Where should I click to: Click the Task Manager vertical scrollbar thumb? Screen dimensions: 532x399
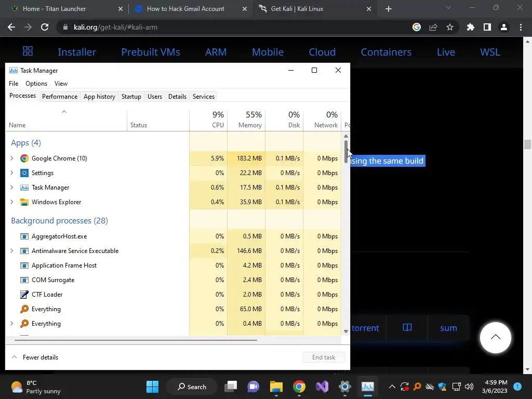(x=345, y=151)
